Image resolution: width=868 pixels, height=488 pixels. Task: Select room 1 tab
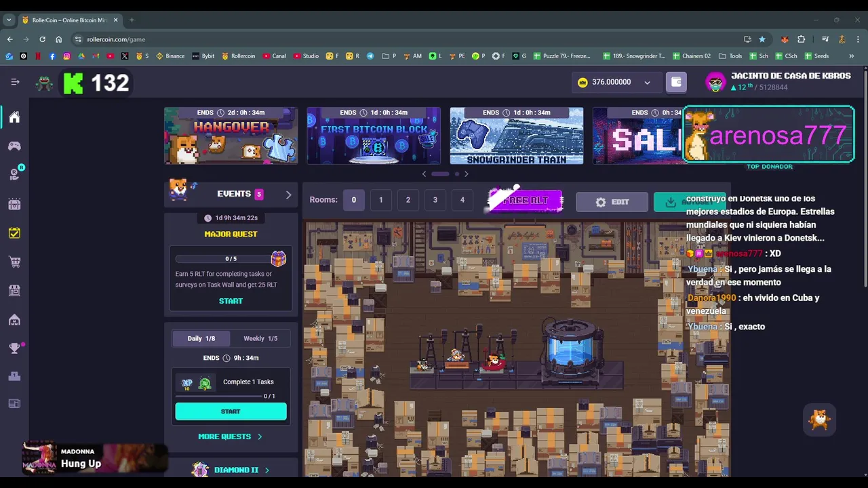(380, 200)
